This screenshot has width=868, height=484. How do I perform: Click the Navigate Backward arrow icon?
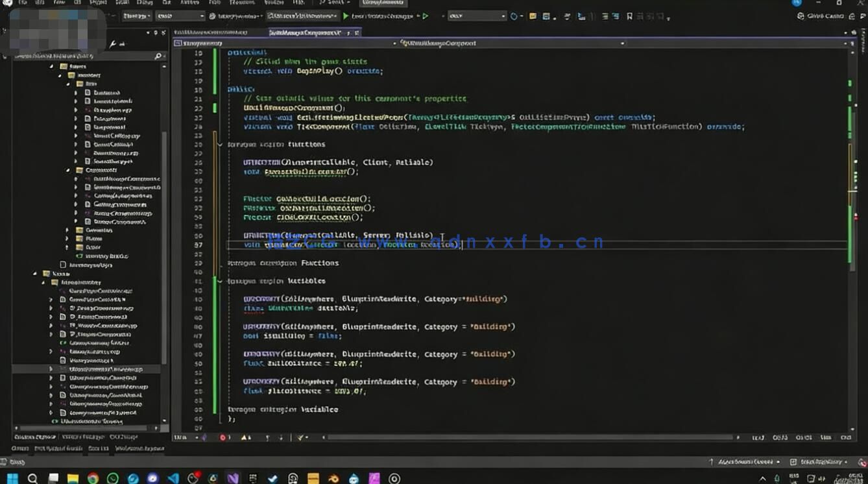coord(109,14)
